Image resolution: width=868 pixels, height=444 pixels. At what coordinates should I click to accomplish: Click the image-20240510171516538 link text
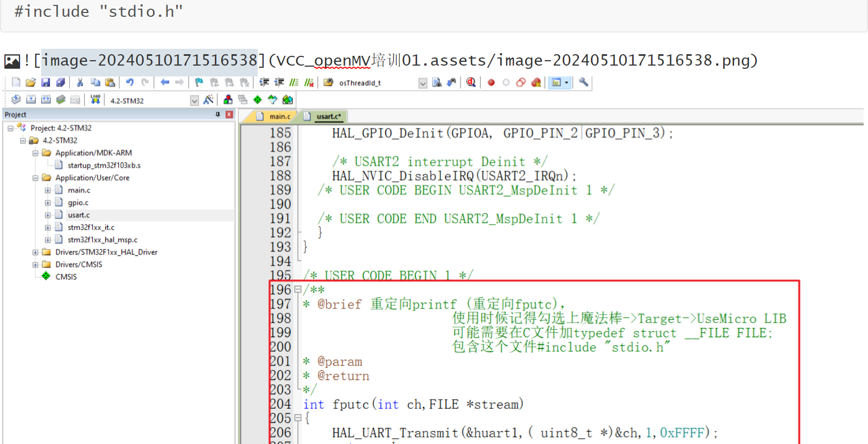(150, 61)
